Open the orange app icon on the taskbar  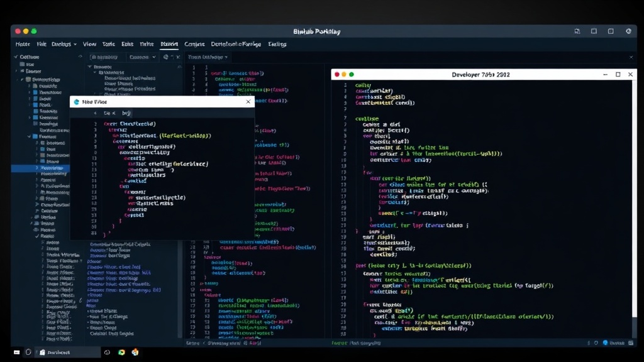(x=135, y=352)
